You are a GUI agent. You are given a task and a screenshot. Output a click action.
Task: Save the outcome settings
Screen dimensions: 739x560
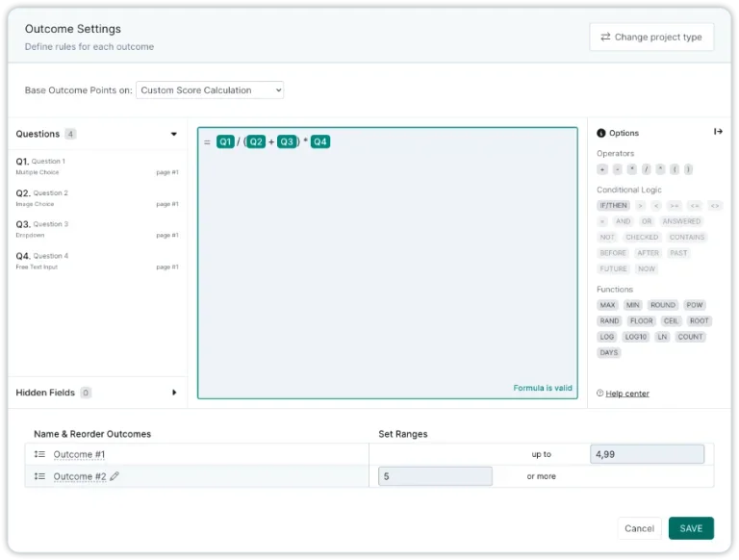(691, 528)
